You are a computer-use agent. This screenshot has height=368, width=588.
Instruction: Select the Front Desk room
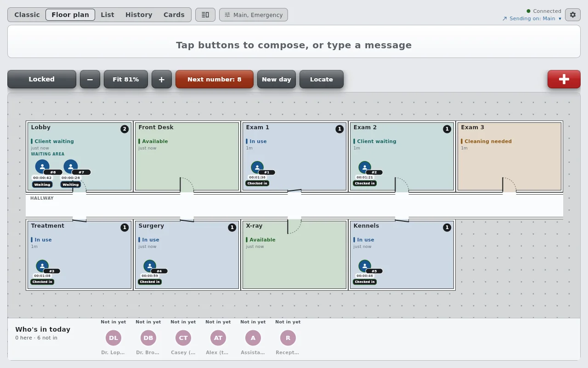[x=187, y=156]
